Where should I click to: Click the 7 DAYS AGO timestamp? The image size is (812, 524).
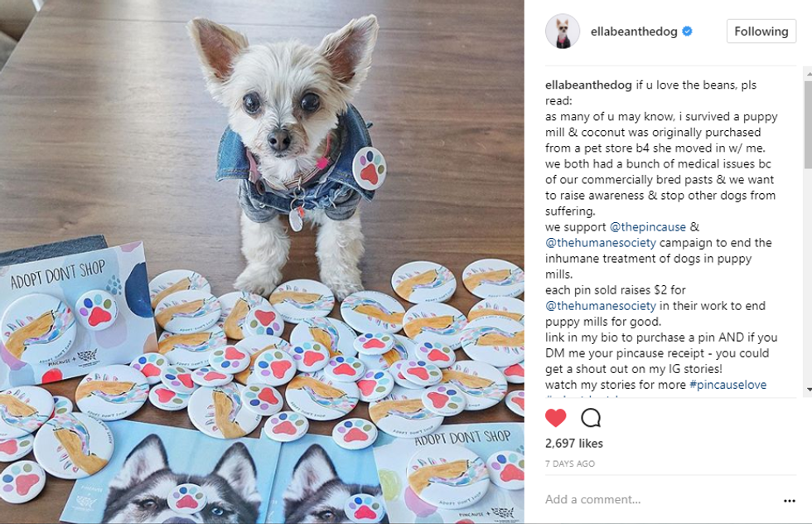click(570, 463)
